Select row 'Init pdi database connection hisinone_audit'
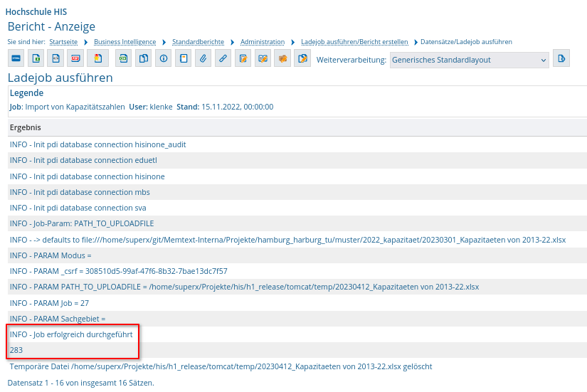This screenshot has height=392, width=587. click(297, 144)
